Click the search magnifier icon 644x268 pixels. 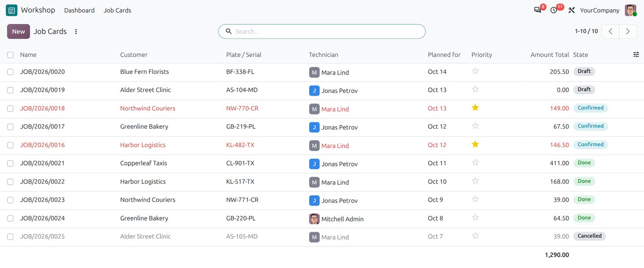229,32
